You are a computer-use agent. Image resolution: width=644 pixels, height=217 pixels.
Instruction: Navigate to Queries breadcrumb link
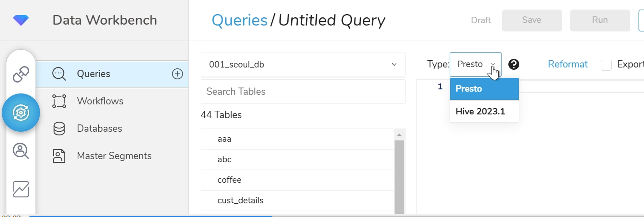tap(239, 20)
